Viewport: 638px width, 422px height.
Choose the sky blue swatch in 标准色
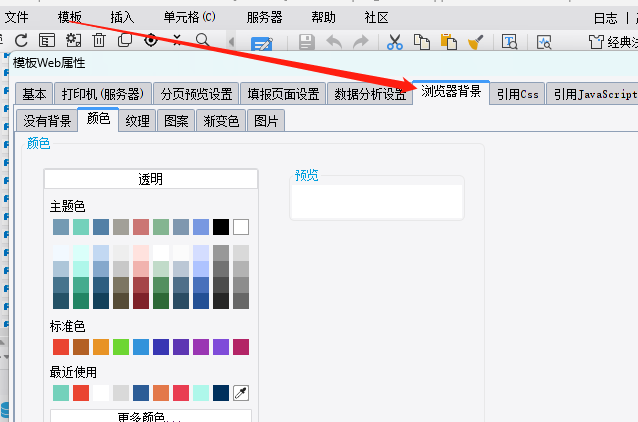[x=141, y=347]
